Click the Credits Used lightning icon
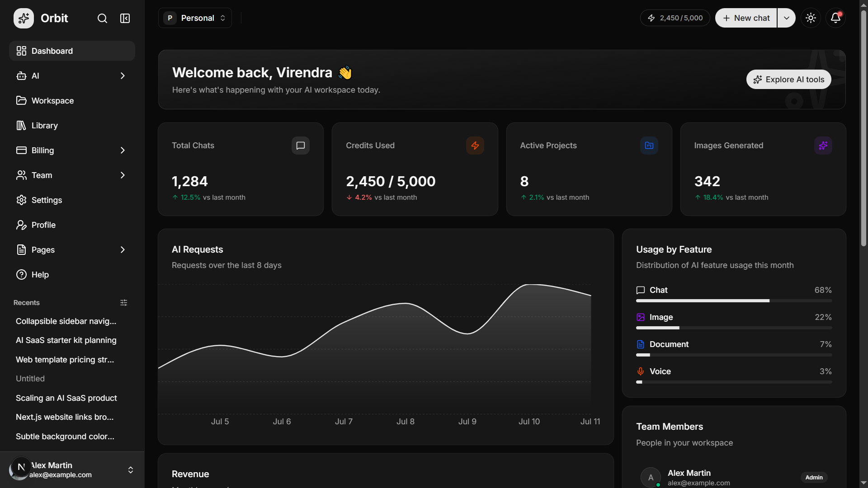This screenshot has height=488, width=868. tap(475, 145)
